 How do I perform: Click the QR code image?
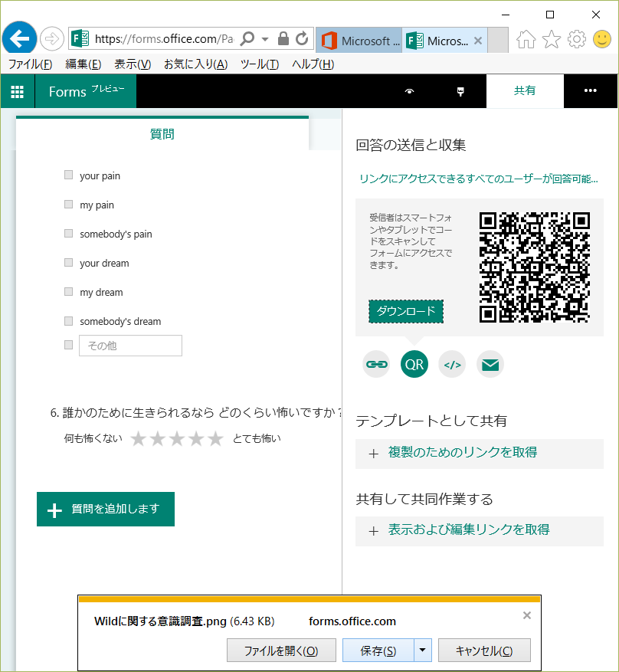[535, 267]
